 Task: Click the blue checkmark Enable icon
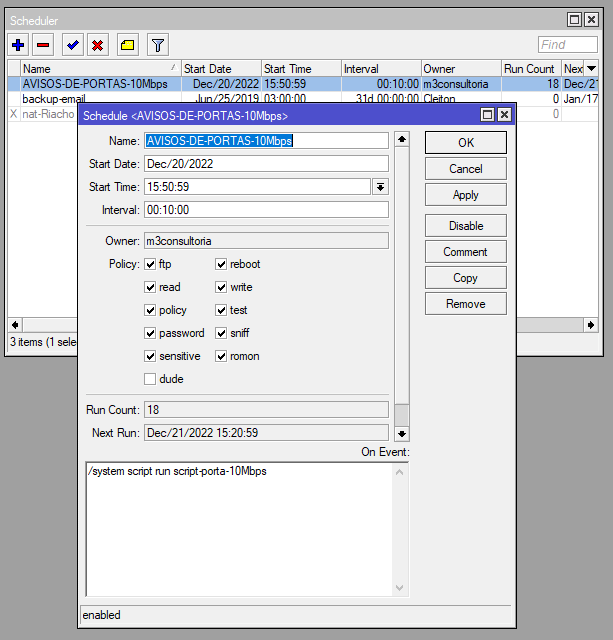72,45
